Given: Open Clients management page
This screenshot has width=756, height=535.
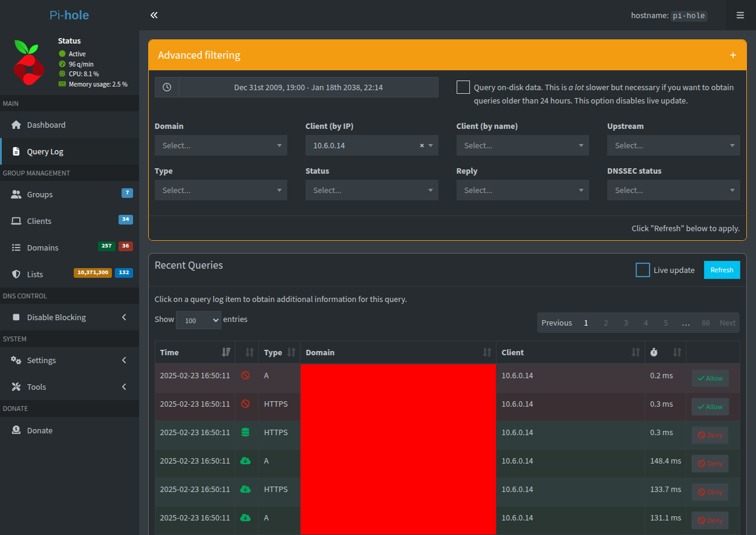Looking at the screenshot, I should (70, 221).
